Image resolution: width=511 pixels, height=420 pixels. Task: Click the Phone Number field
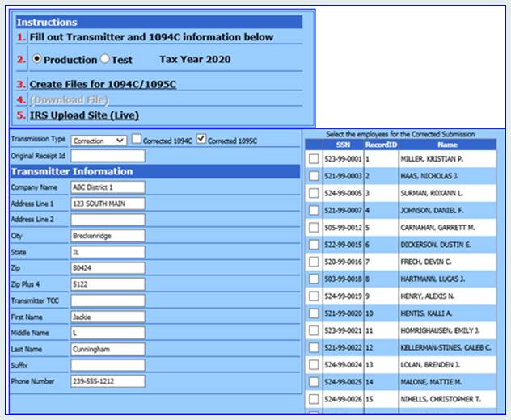[x=108, y=381]
